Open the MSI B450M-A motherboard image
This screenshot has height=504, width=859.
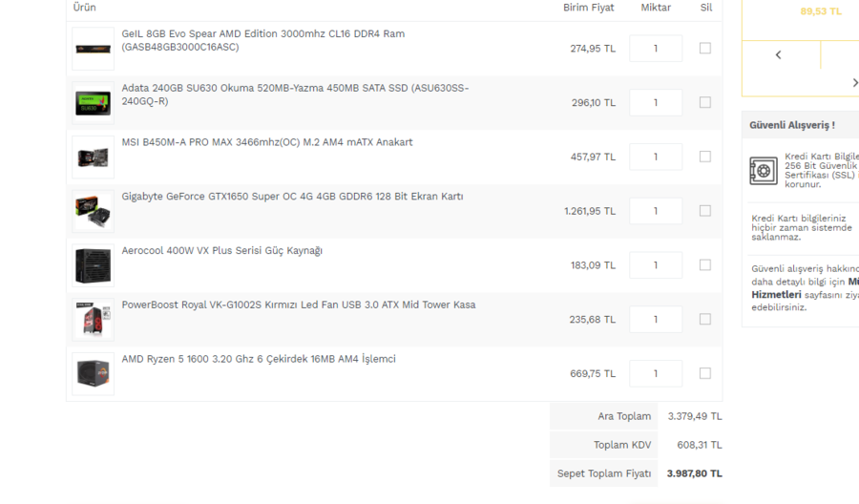point(93,157)
